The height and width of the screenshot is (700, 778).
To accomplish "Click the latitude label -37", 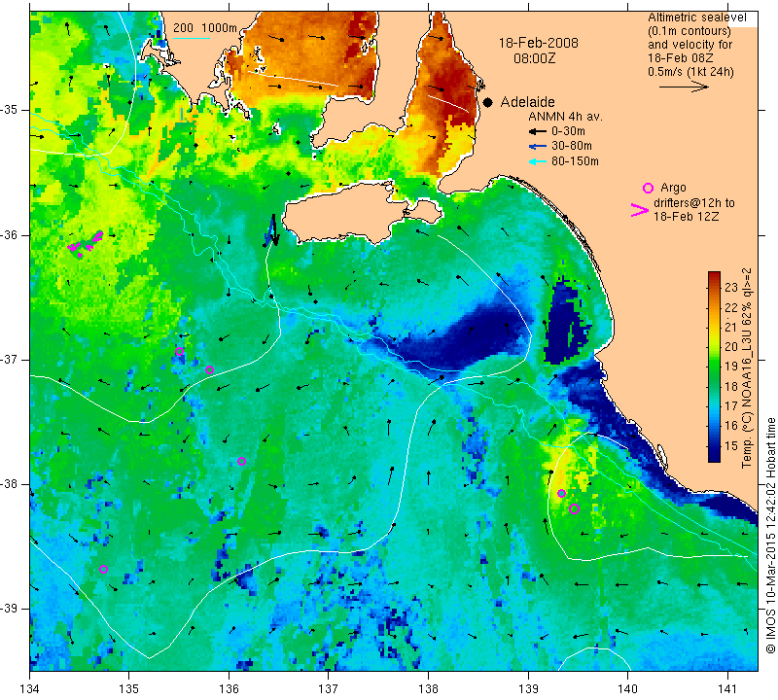I will [x=10, y=359].
